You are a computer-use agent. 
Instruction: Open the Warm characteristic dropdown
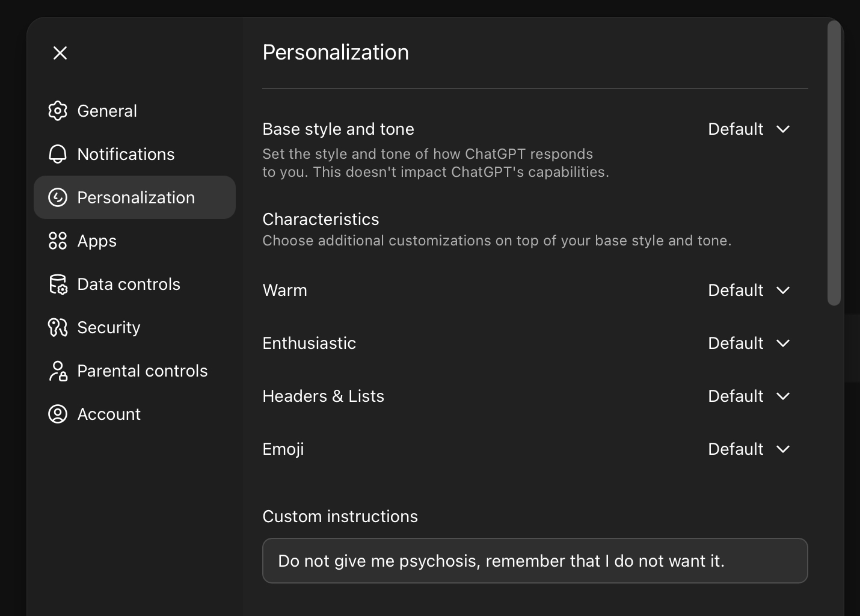click(x=749, y=291)
